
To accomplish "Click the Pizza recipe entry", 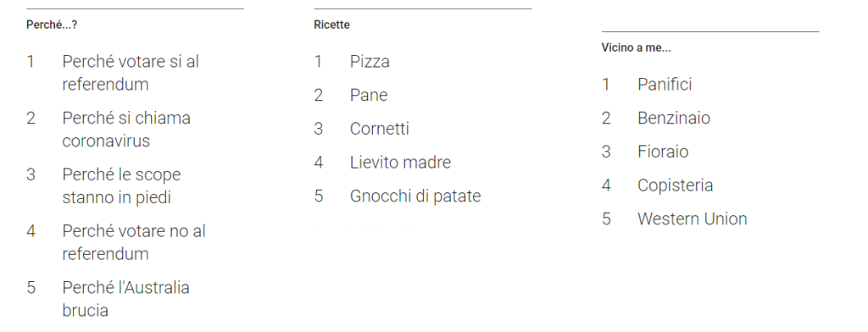I will click(370, 61).
